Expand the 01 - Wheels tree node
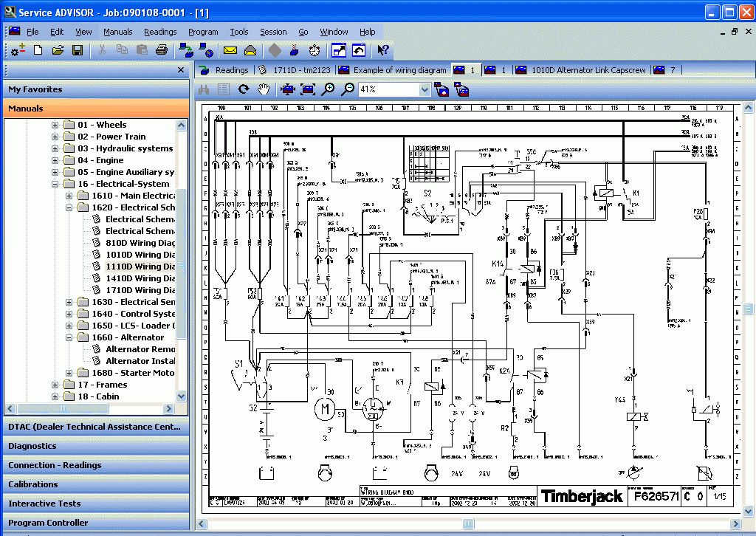Screen dimensions: 756x536 click(55, 125)
